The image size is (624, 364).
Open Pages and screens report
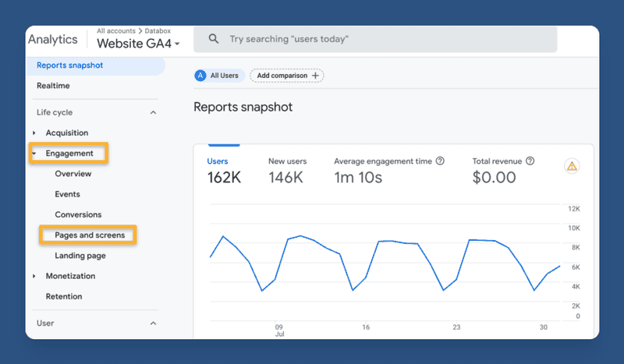click(x=90, y=235)
